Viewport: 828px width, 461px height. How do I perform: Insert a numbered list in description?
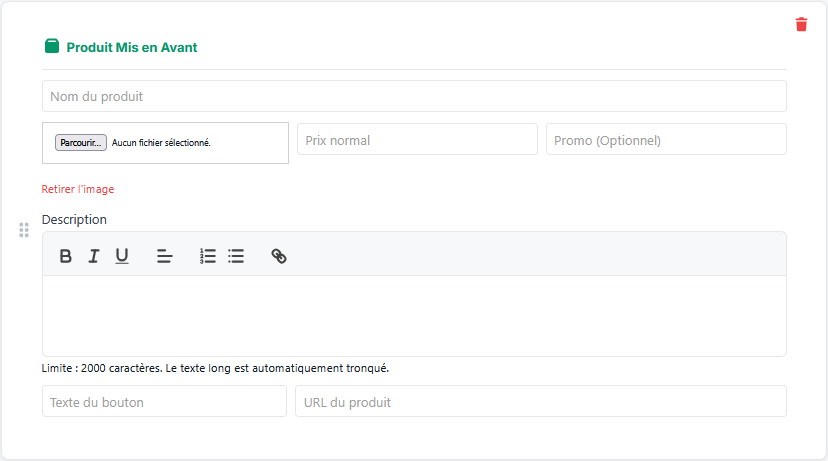[208, 256]
